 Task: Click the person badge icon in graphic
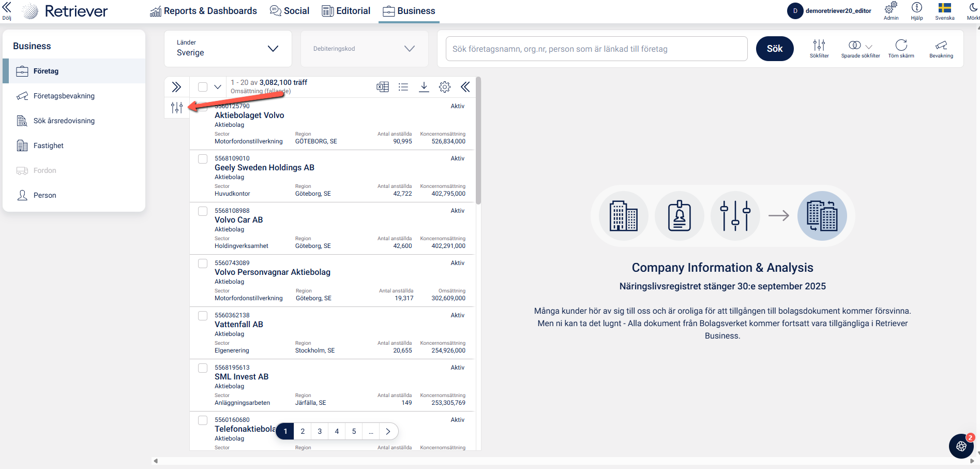680,216
